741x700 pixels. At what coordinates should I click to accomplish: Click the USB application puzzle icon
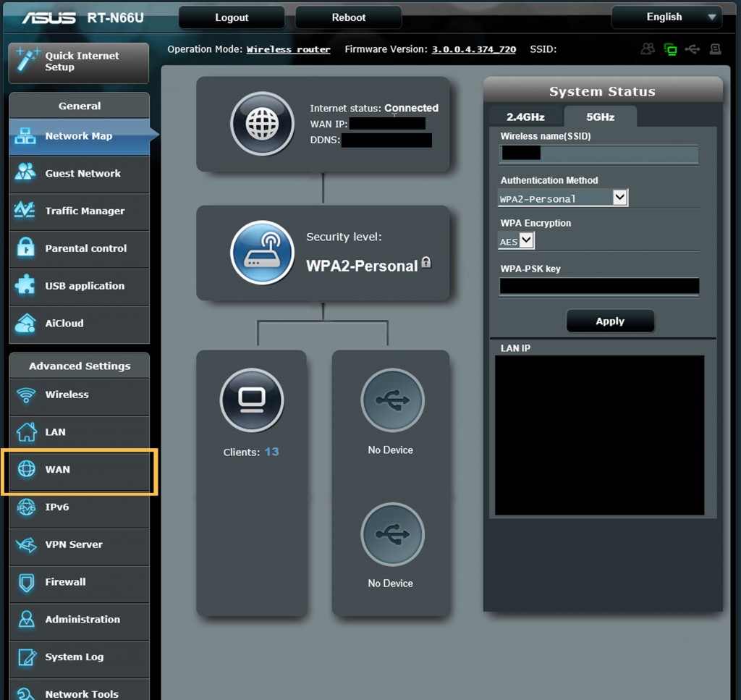point(25,284)
